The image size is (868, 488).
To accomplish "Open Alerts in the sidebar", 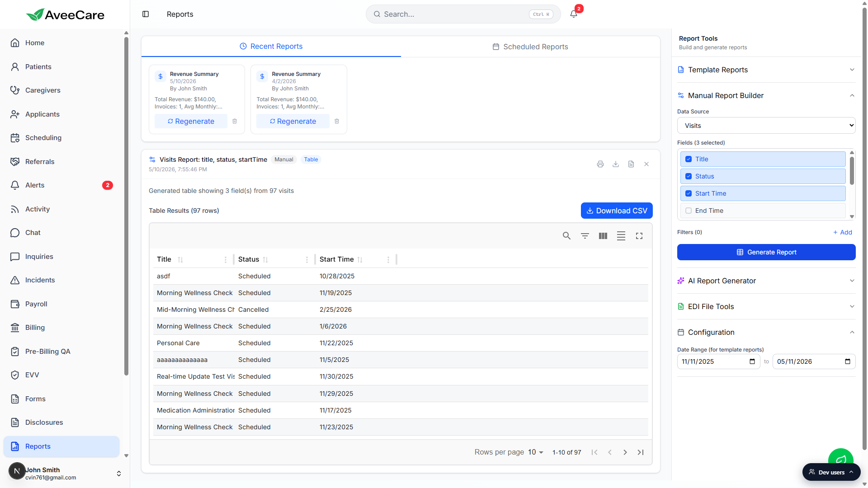I will coord(61,185).
